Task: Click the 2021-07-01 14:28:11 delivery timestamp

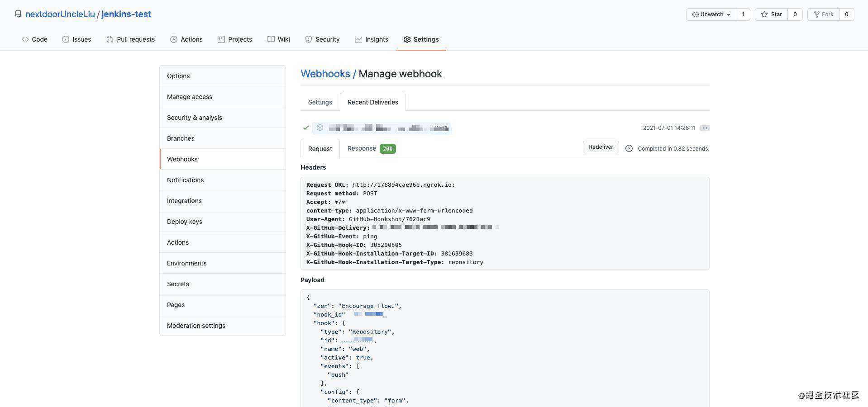Action: coord(669,128)
